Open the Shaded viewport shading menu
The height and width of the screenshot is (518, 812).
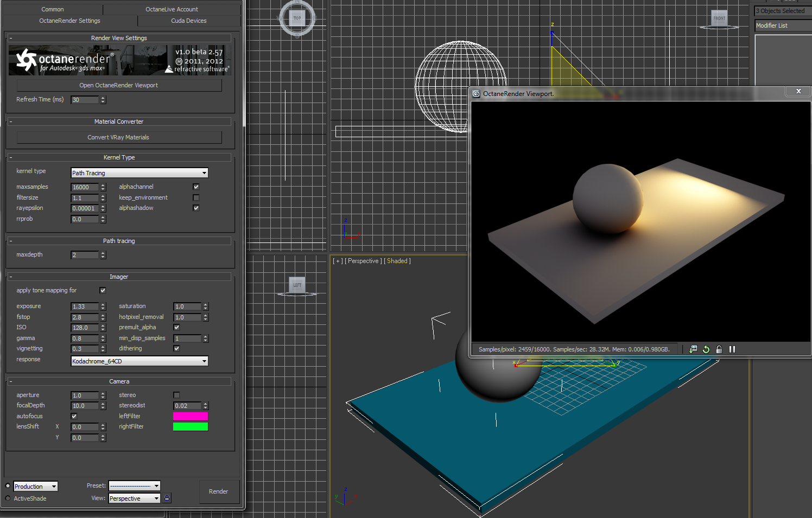(397, 261)
